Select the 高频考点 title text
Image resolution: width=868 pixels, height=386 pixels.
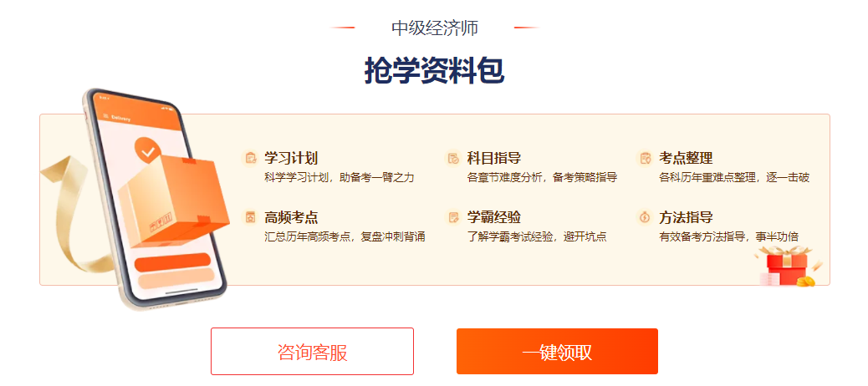291,217
